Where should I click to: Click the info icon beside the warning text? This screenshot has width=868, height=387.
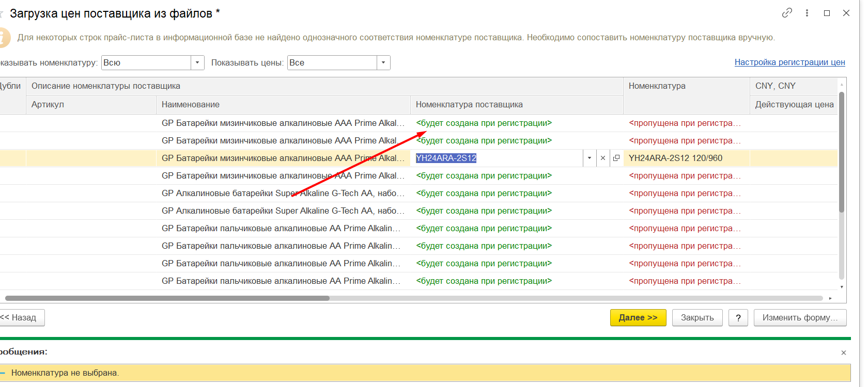click(x=3, y=38)
